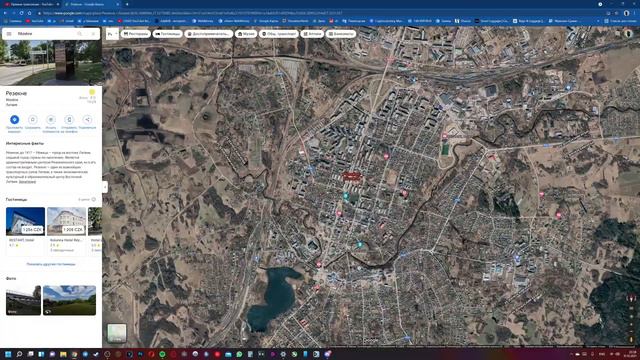Toggle the map layers thumbnail
This screenshot has width=640, height=360.
click(x=117, y=333)
